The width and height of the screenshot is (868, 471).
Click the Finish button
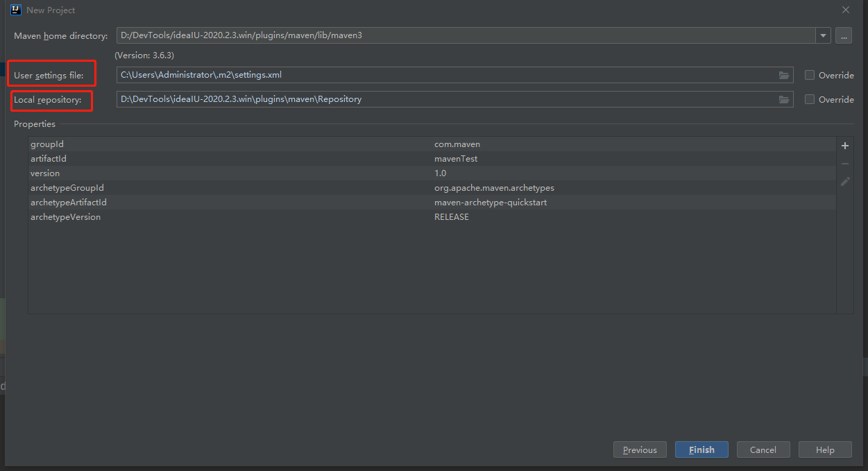click(x=701, y=449)
